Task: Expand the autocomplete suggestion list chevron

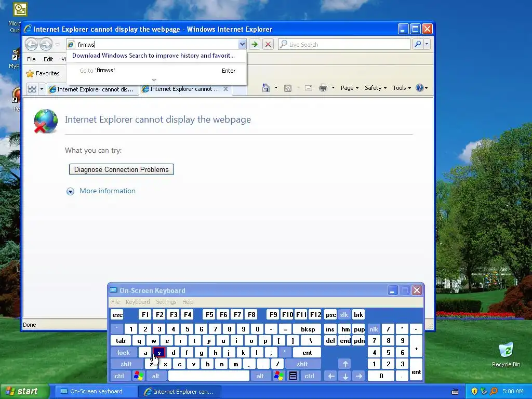Action: (x=154, y=81)
